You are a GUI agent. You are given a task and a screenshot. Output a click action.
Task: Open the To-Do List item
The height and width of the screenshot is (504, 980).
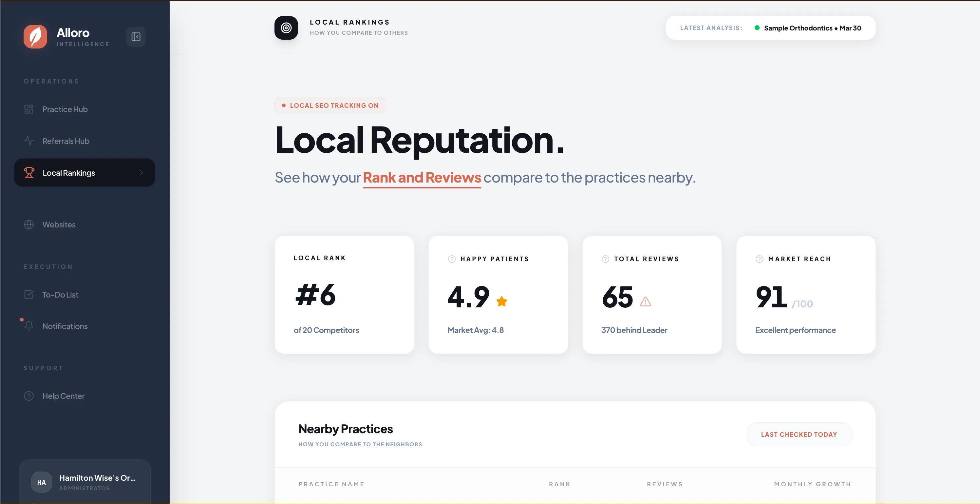(x=60, y=295)
